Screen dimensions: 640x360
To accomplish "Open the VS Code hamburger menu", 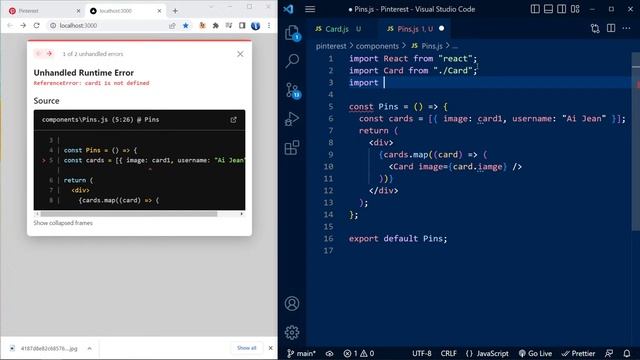I will point(310,9).
